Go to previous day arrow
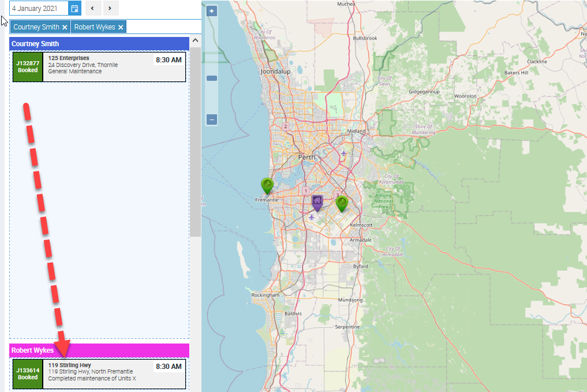The image size is (587, 392). (92, 9)
